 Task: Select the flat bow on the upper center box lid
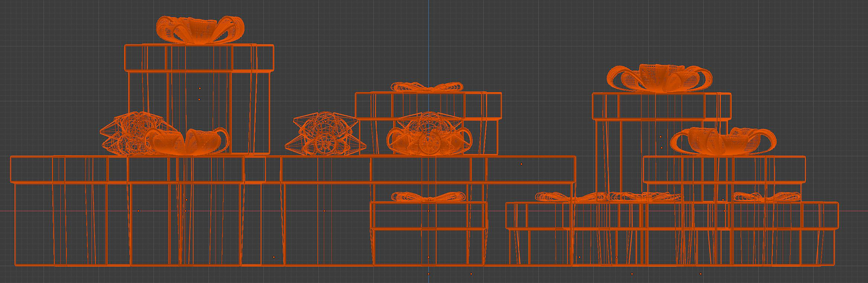click(427, 87)
